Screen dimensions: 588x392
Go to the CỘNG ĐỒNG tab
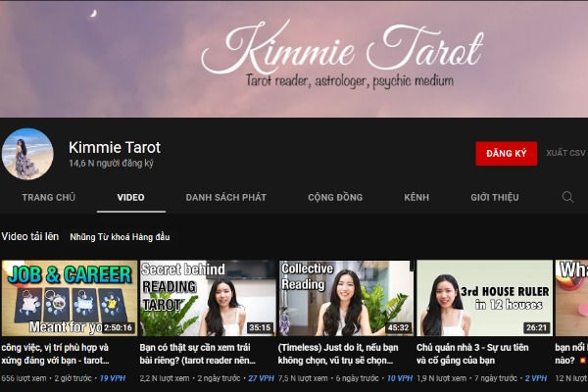(x=335, y=197)
